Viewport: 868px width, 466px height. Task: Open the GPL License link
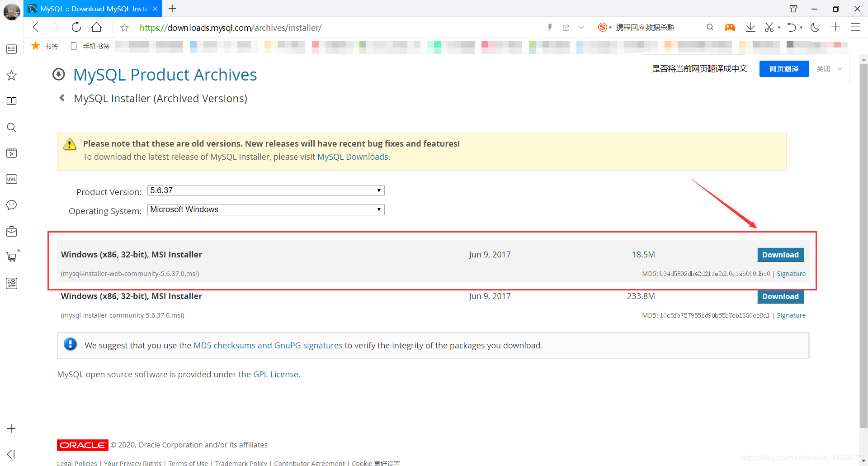[x=276, y=374]
